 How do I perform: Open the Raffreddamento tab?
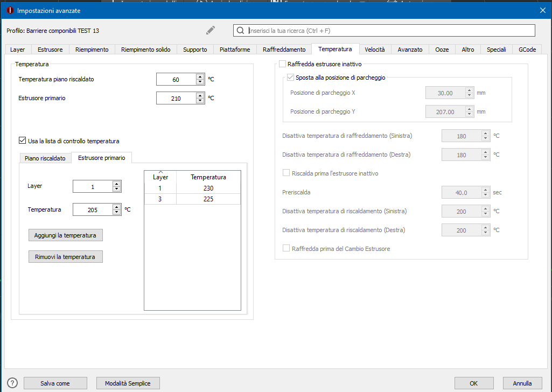(284, 50)
